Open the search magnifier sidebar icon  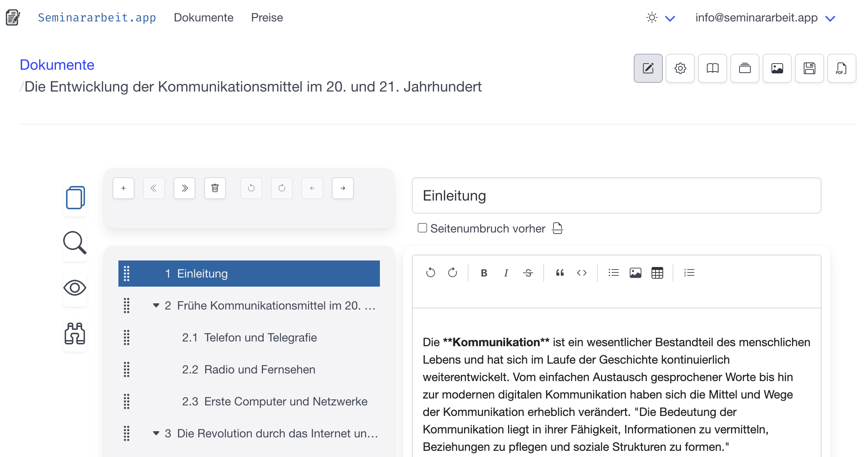75,242
